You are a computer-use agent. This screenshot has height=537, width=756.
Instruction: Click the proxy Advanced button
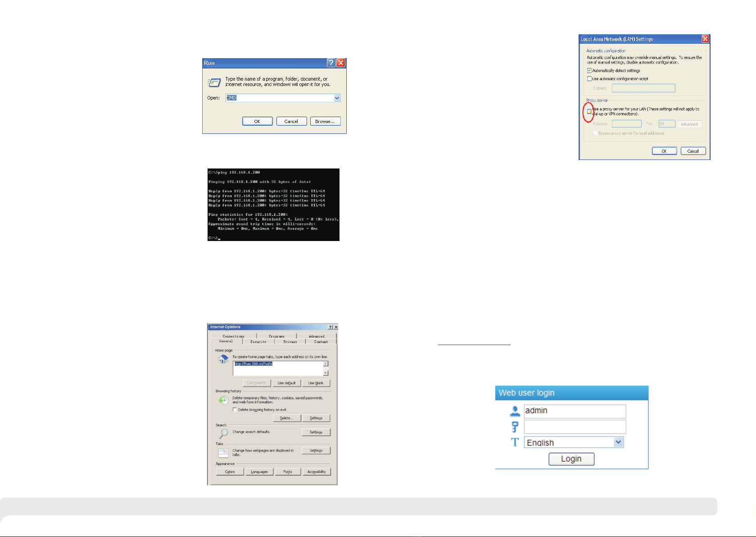tap(689, 124)
